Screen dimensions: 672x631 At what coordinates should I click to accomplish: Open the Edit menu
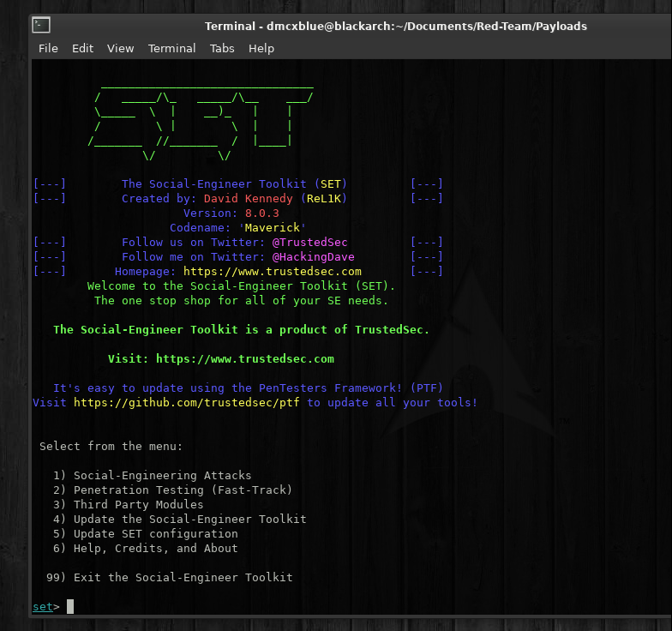point(82,48)
